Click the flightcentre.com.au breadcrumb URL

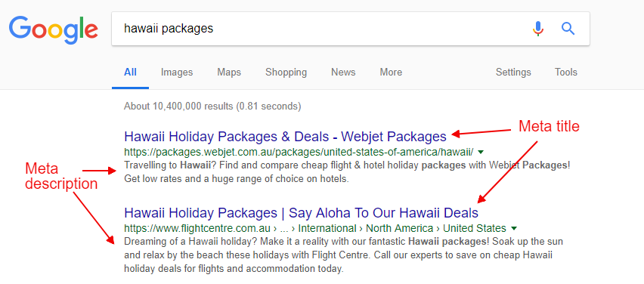(x=315, y=228)
